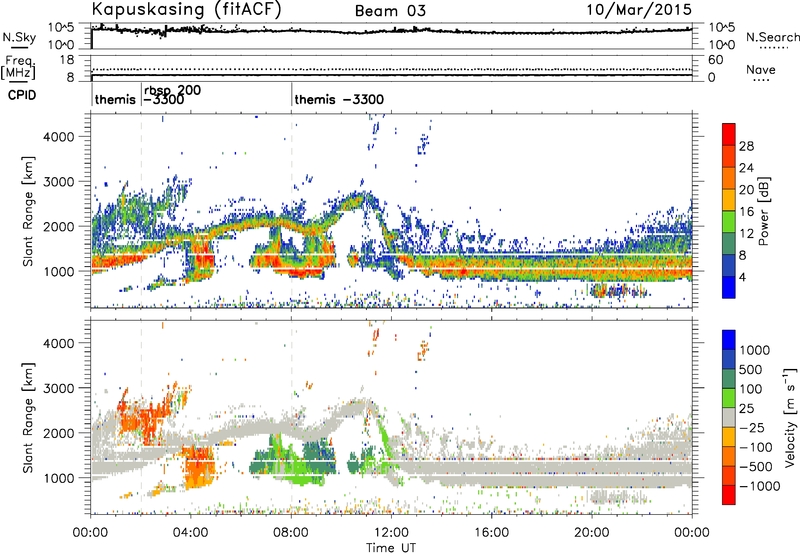Click the Power [dB] colorbar label
Image resolution: width=800 pixels, height=554 pixels.
763,211
